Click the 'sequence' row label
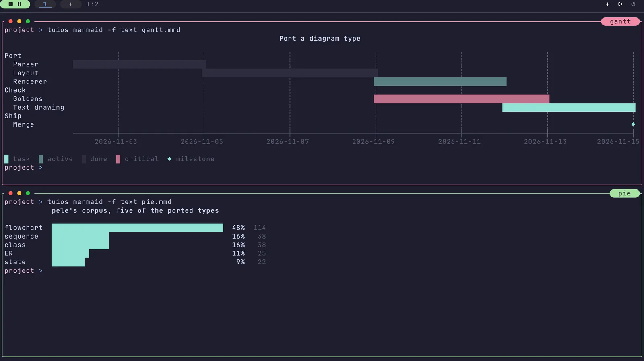 tap(21, 237)
